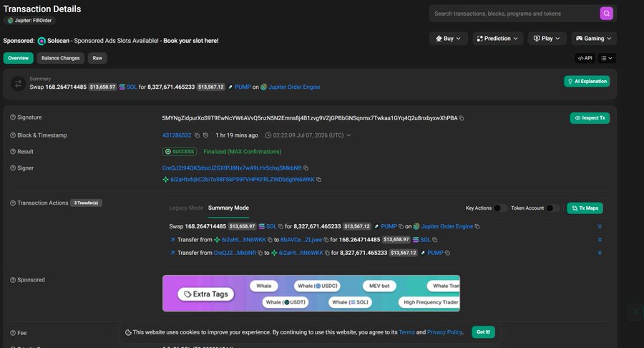Click the High Frequency Trader tag
Image resolution: width=644 pixels, height=348 pixels.
click(429, 302)
